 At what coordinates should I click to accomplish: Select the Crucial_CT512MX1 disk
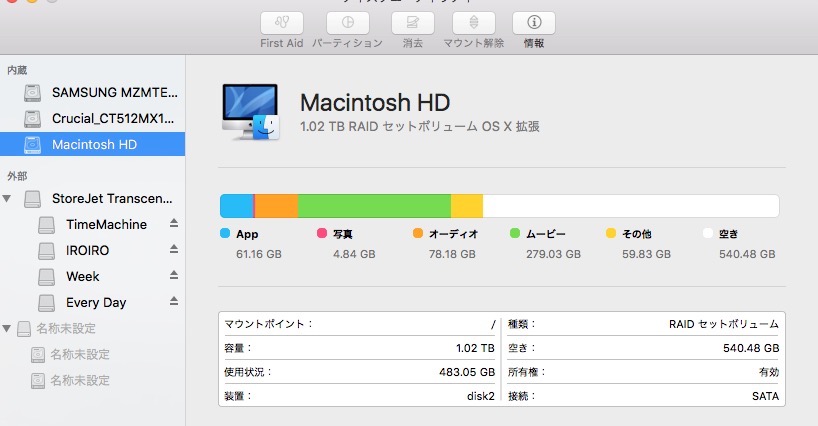[x=114, y=118]
